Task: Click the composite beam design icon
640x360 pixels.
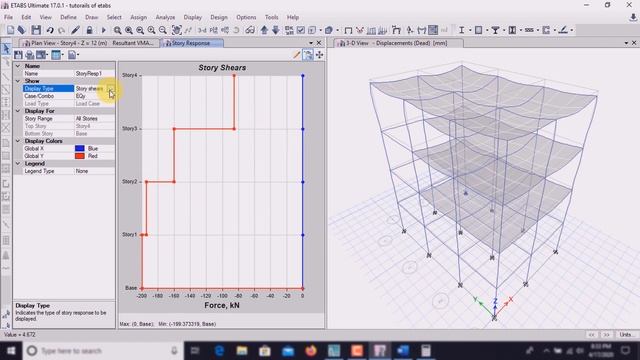Action: (495, 30)
